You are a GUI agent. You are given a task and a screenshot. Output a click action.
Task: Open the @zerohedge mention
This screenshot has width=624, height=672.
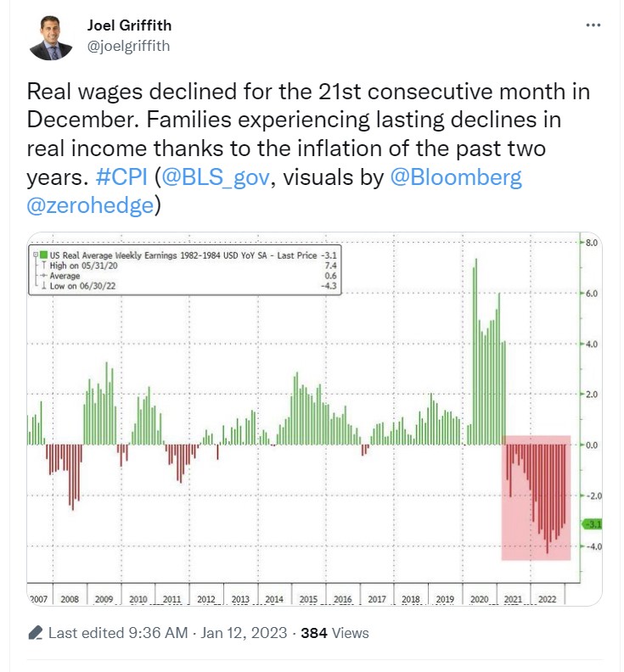[x=90, y=205]
